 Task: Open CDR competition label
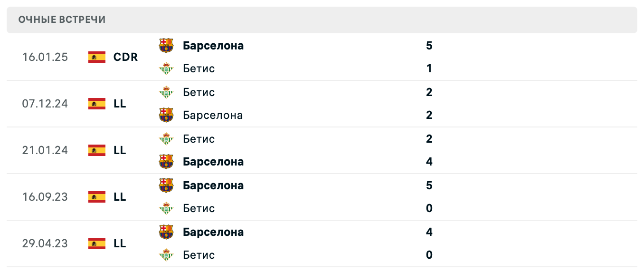pos(125,57)
